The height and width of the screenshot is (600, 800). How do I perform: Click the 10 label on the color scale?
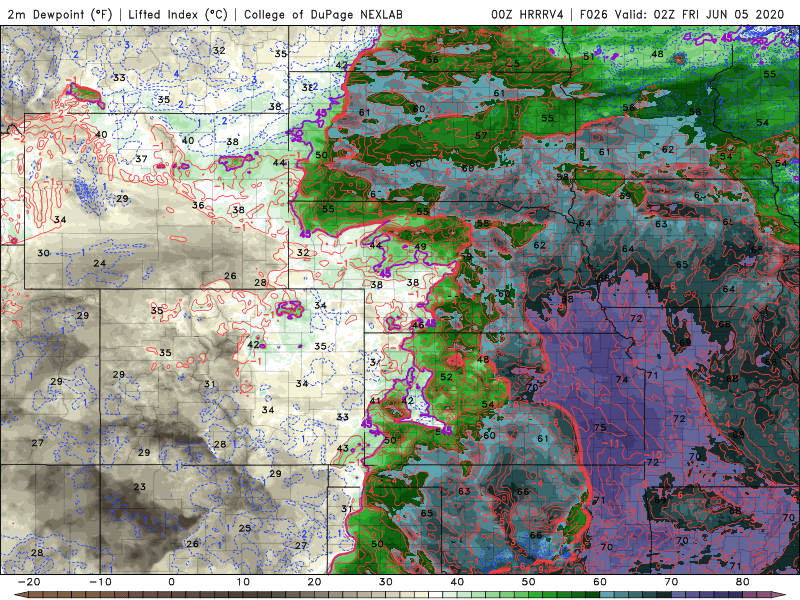point(243,582)
